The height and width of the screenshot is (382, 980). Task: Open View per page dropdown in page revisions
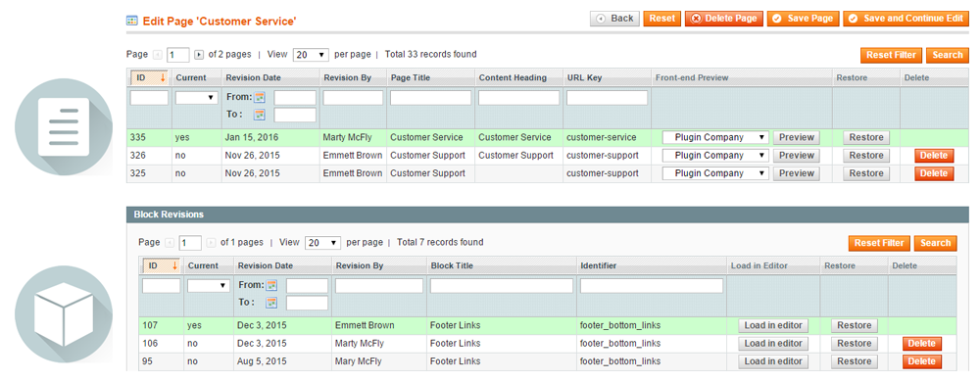[311, 55]
